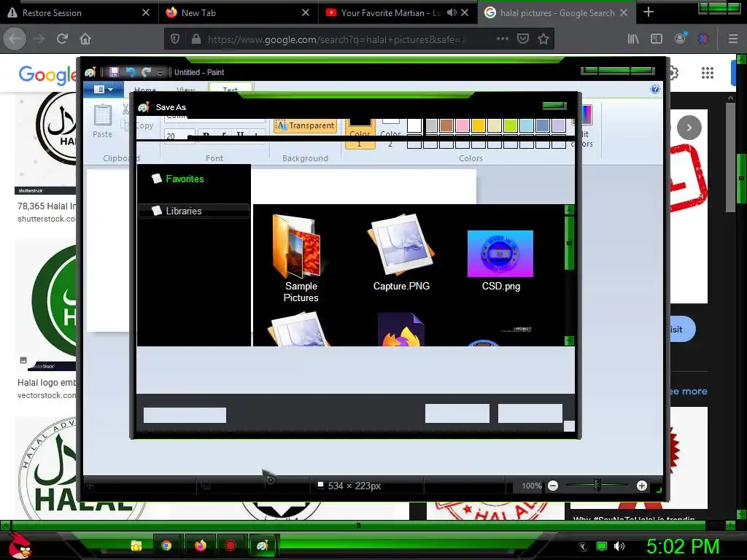
Task: Bookmark this page with the star
Action: 543,39
